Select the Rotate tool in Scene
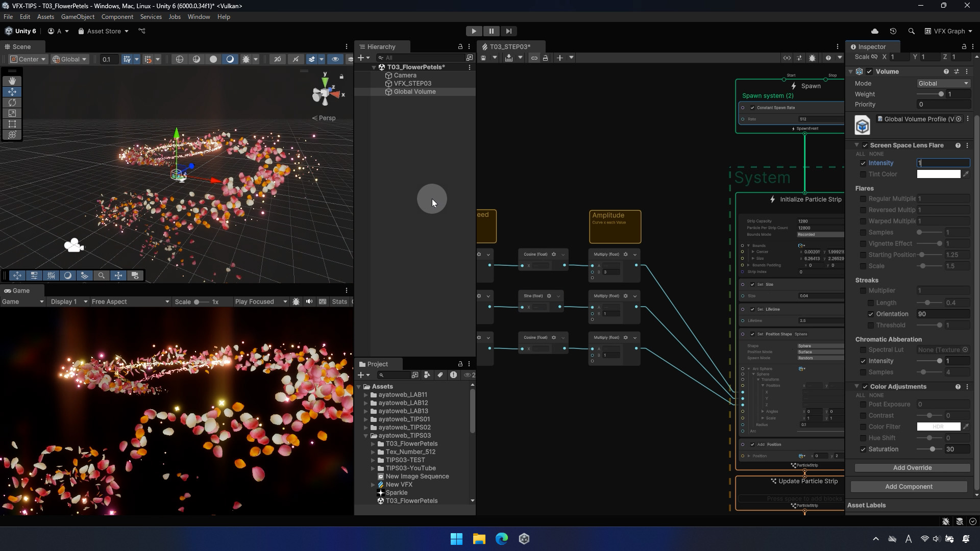The height and width of the screenshot is (551, 980). click(12, 103)
